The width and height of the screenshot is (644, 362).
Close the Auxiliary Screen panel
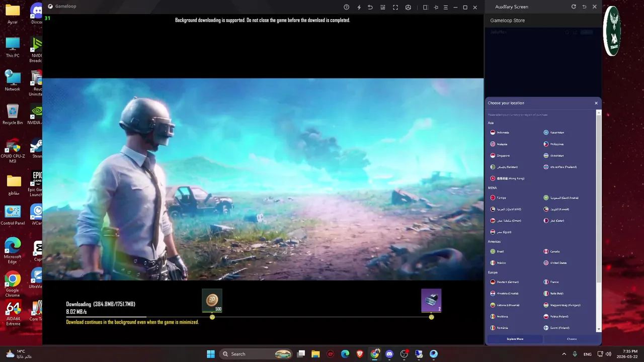(x=595, y=7)
